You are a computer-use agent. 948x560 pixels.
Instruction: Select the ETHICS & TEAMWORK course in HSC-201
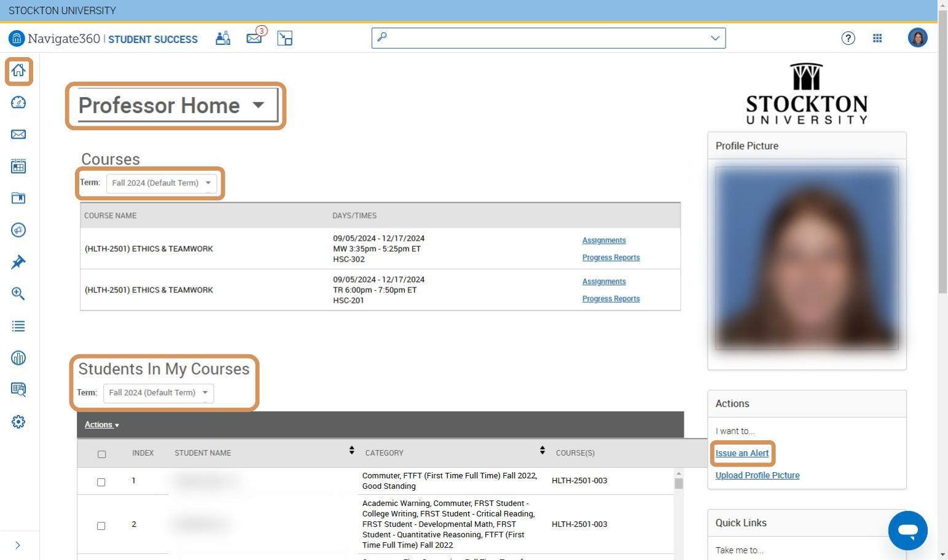149,290
